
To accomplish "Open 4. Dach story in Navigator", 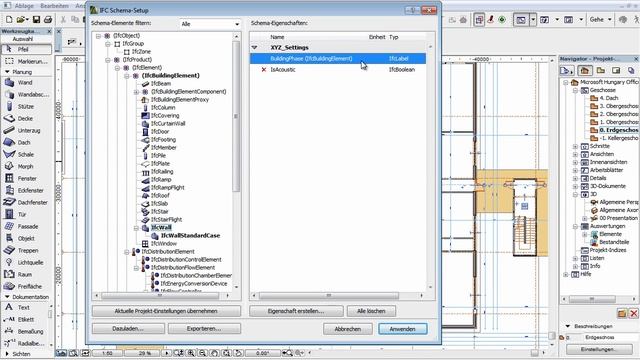I will [609, 98].
